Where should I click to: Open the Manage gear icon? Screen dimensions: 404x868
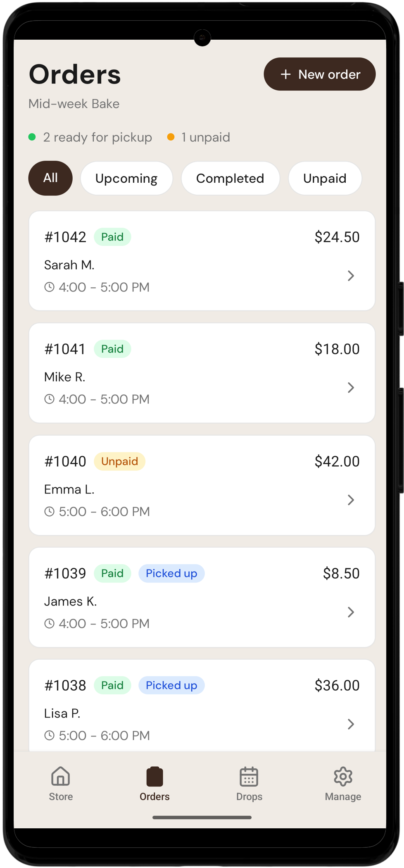pyautogui.click(x=343, y=776)
